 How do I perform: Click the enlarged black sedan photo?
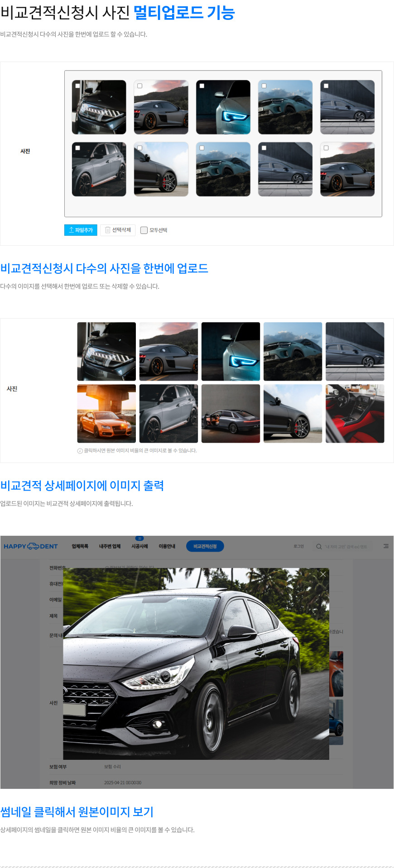(196, 664)
